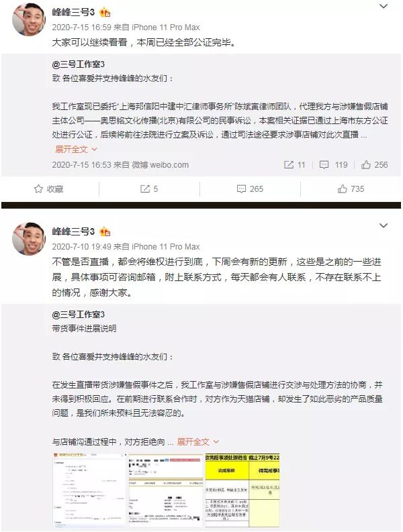Open second post's chevron menu arrow
This screenshot has width=403, height=532.
coord(384,225)
